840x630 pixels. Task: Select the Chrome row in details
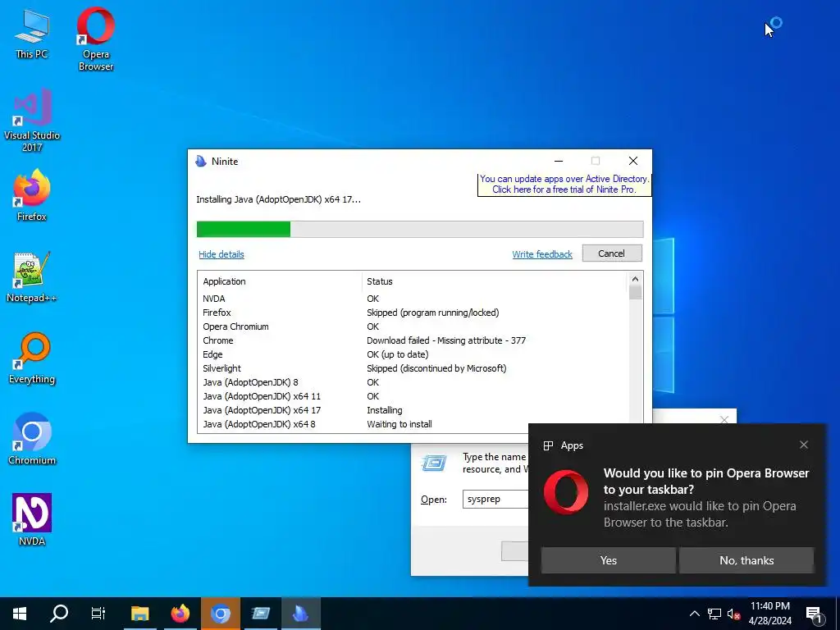click(x=413, y=340)
